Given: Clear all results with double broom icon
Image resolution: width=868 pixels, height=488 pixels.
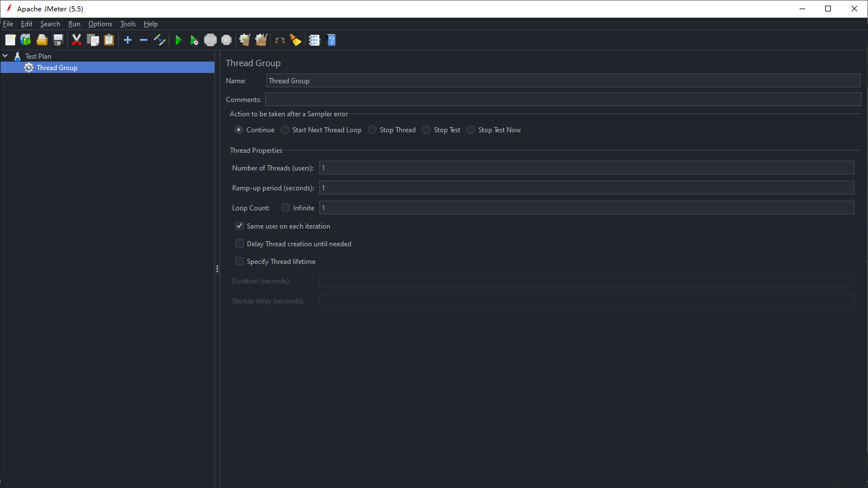Looking at the screenshot, I should pos(261,40).
